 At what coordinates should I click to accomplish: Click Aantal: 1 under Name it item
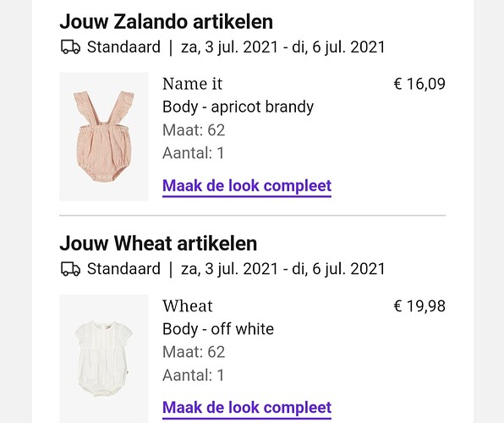[193, 153]
